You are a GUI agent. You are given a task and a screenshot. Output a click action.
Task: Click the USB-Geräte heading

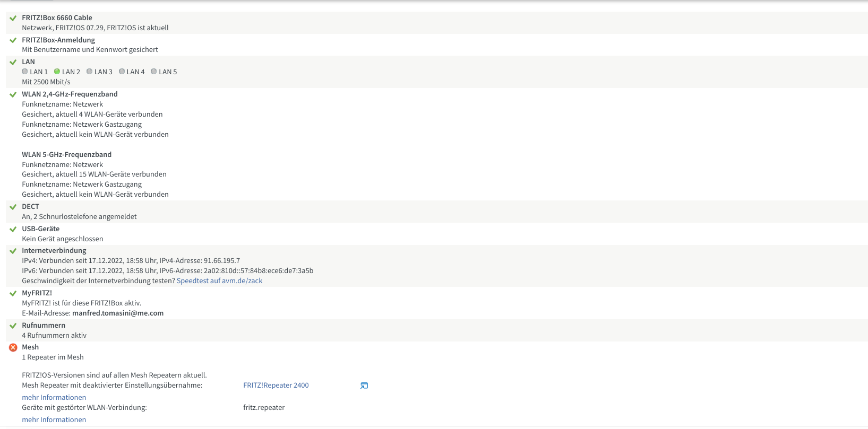(40, 229)
